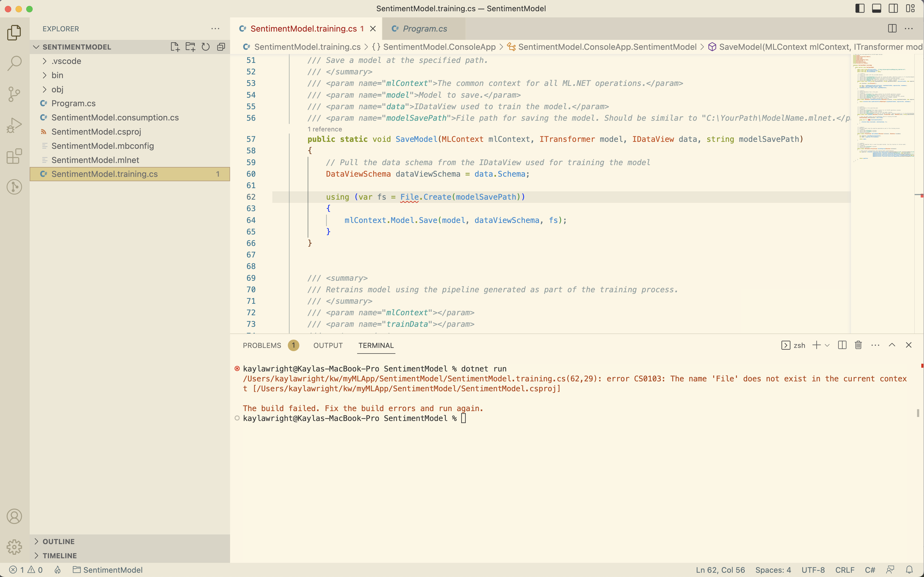This screenshot has height=577, width=924.
Task: Toggle bottom panel visibility in title bar
Action: (877, 8)
